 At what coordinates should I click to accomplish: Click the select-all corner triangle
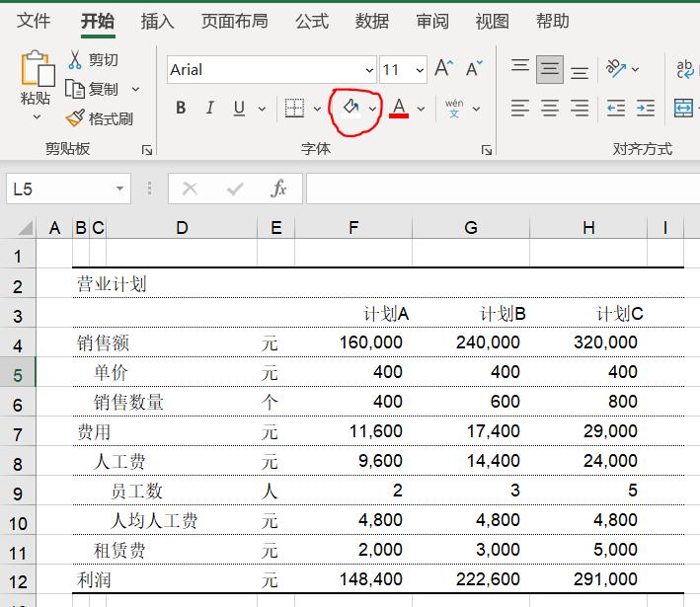pos(26,228)
